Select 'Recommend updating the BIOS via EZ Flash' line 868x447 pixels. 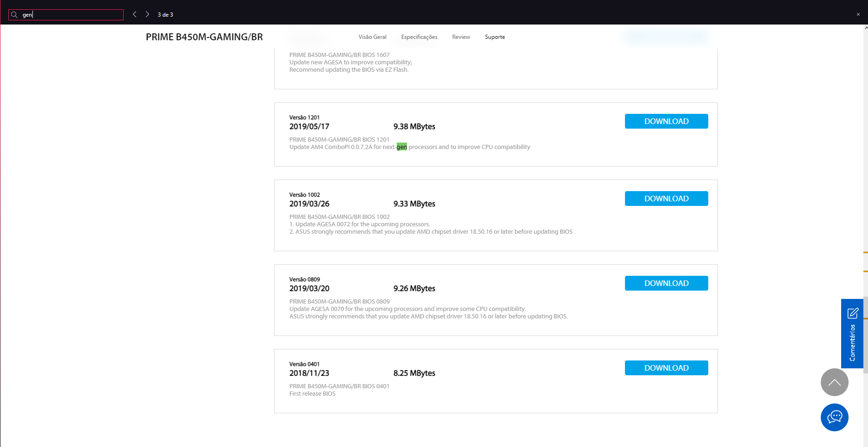tap(349, 70)
